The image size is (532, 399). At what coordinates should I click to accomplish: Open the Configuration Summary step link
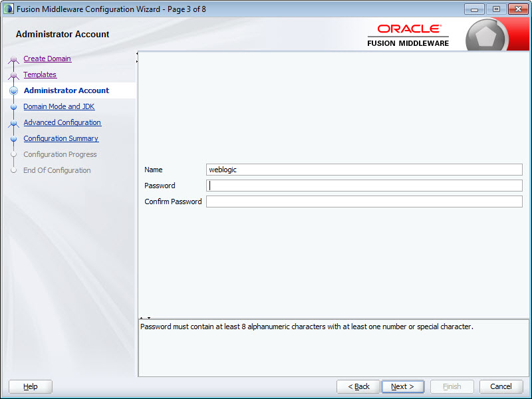tap(61, 138)
